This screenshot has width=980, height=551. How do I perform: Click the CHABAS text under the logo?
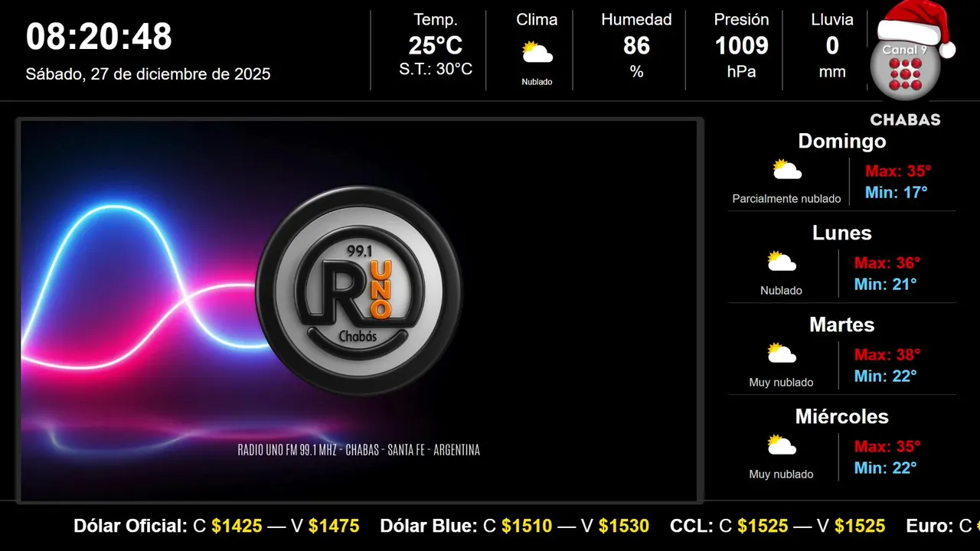click(x=905, y=120)
